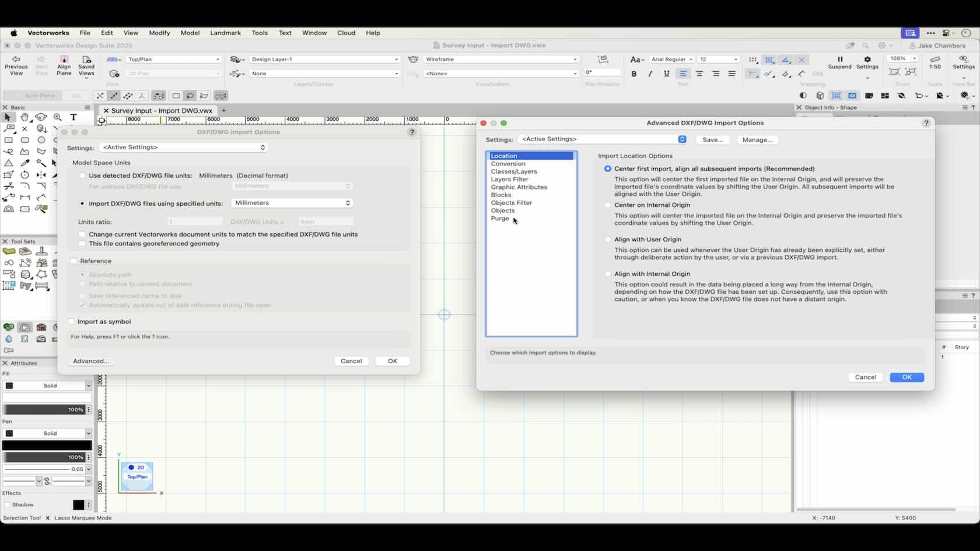Image resolution: width=980 pixels, height=551 pixels.
Task: Enable Center on Internal Origin option
Action: click(607, 205)
